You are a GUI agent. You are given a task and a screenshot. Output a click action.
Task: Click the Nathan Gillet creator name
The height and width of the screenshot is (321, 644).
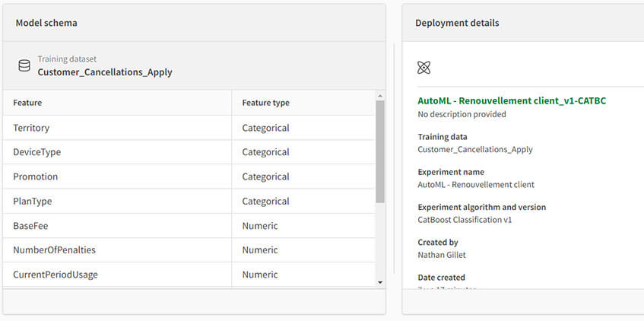pos(442,255)
